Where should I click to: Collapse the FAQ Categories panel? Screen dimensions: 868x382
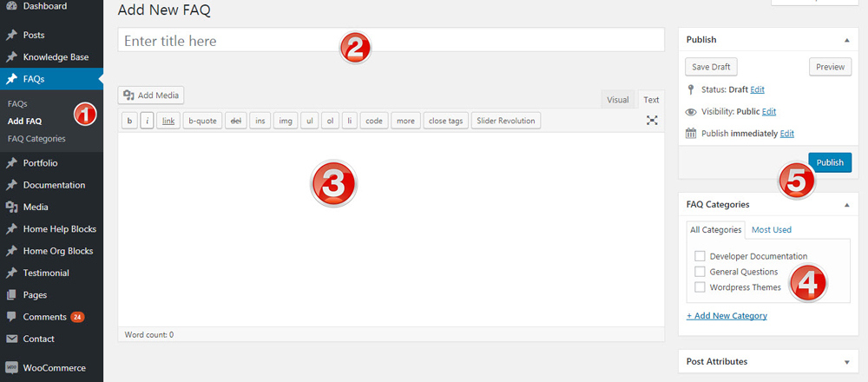coord(845,205)
